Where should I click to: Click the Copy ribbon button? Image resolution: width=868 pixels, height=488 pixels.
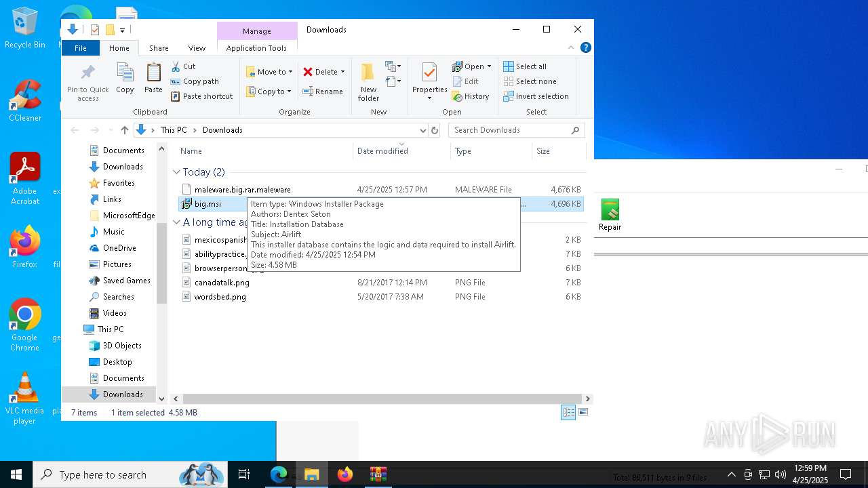coord(125,78)
